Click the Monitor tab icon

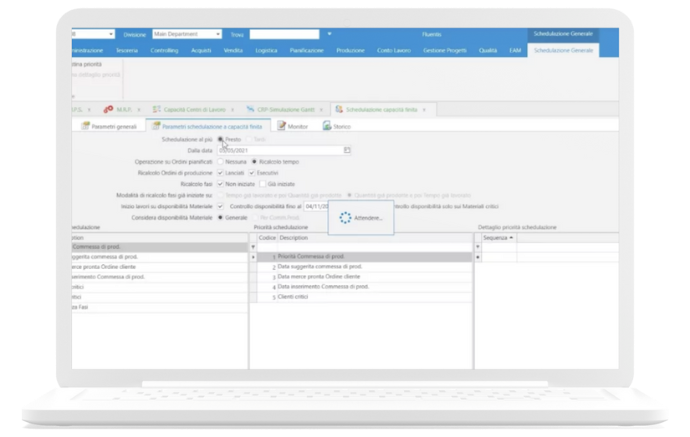tap(280, 127)
